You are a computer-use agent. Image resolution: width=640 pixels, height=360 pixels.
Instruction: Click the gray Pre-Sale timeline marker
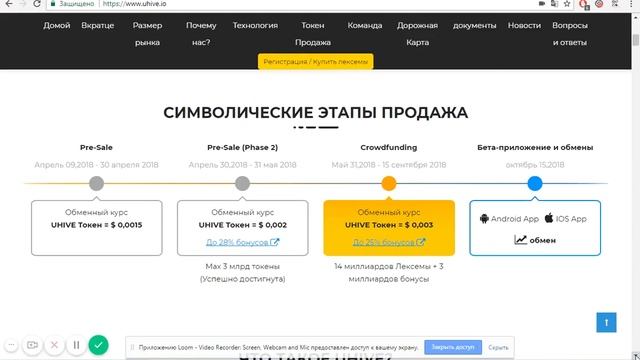pos(96,183)
